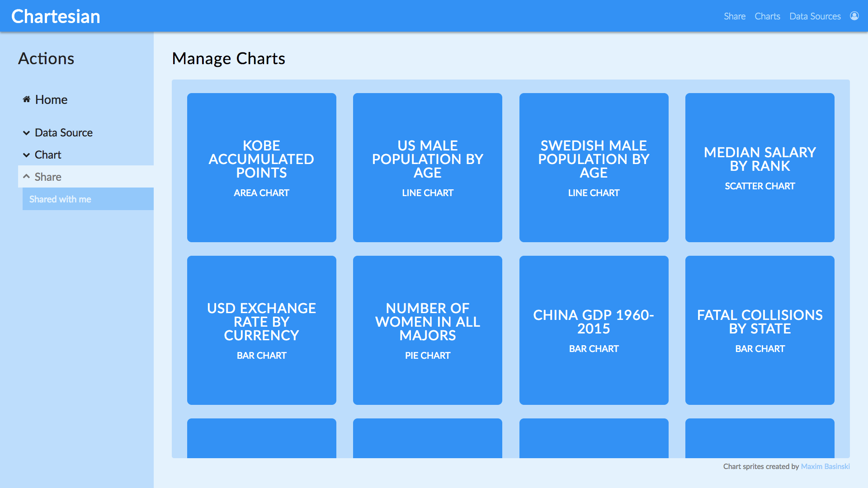Click the Chartesian logo

click(56, 16)
